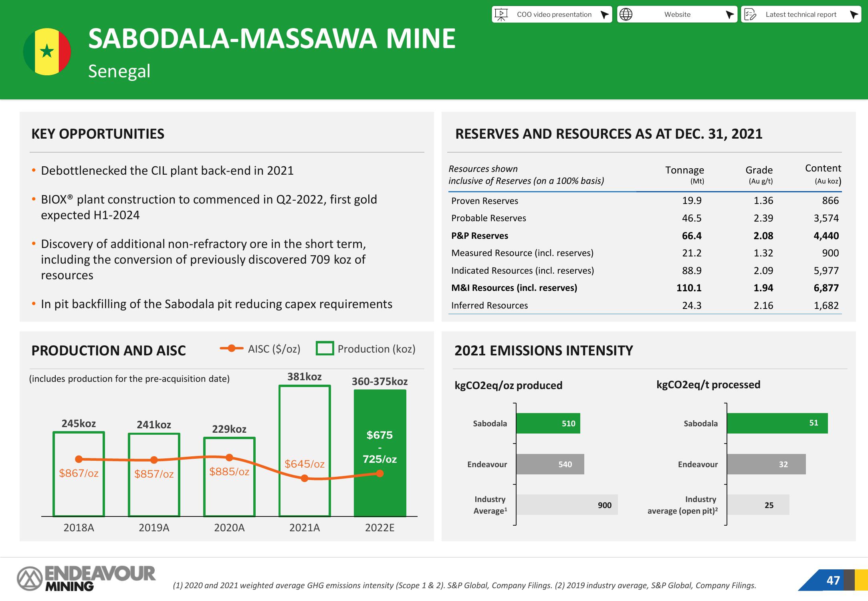Click the Grade column header

(759, 175)
